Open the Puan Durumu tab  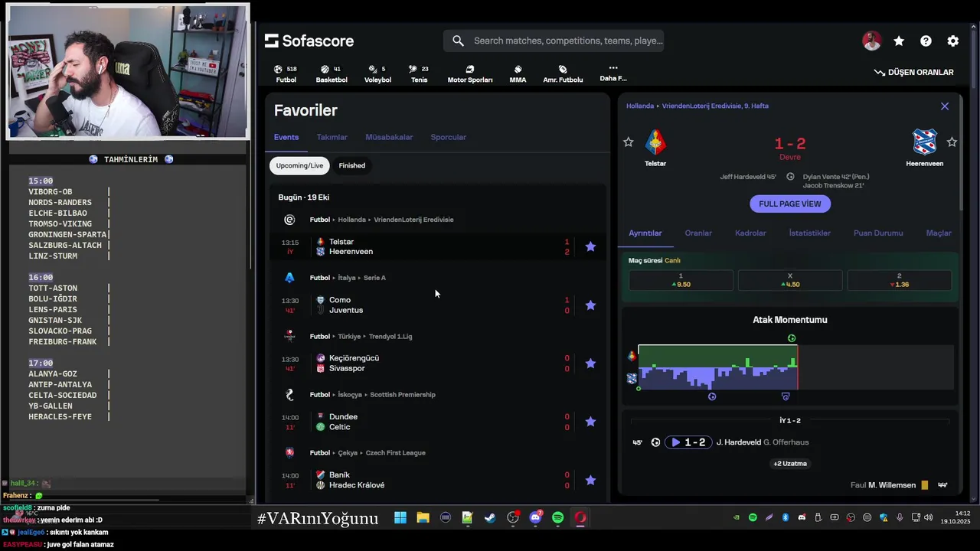tap(878, 233)
